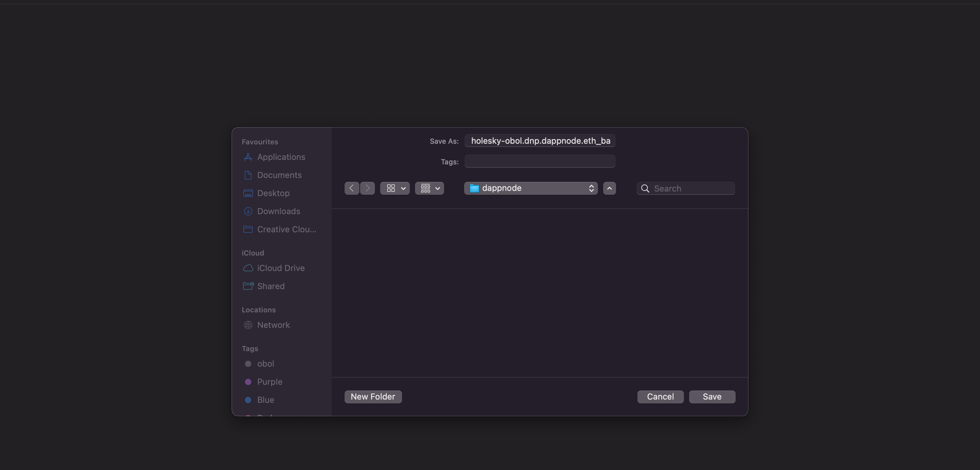Select the Network location

click(273, 325)
